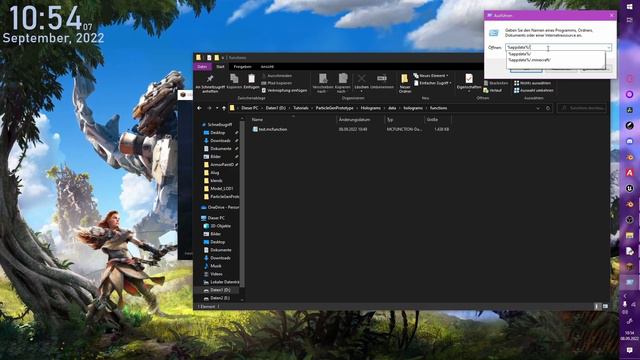Switch to the Start ribbon tab
The width and height of the screenshot is (640, 360).
tap(220, 67)
